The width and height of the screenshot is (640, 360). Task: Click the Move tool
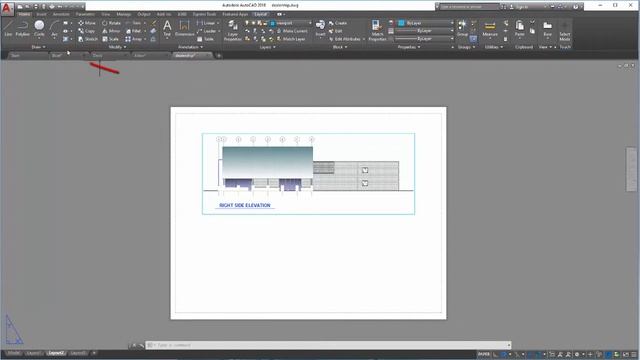[x=87, y=23]
